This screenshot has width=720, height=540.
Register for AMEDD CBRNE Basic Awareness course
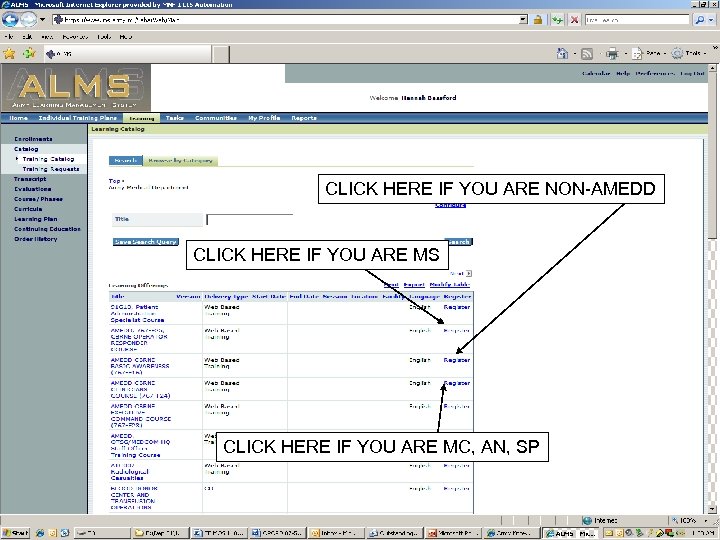(x=457, y=360)
